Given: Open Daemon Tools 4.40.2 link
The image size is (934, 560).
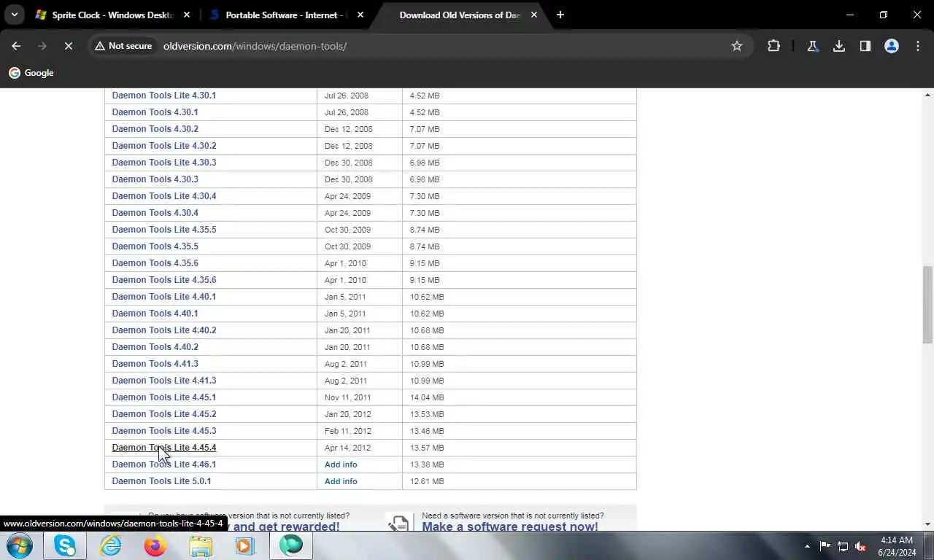Looking at the screenshot, I should [x=155, y=347].
